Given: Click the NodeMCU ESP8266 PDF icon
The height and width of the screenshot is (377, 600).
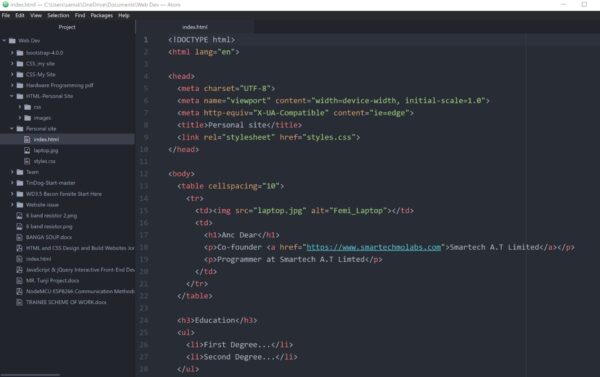Looking at the screenshot, I should [19, 291].
